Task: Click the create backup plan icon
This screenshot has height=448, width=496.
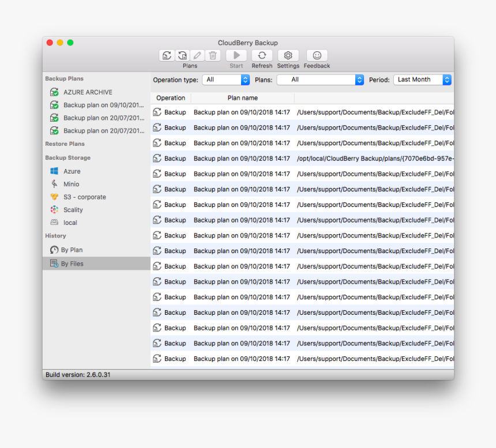Action: click(167, 55)
